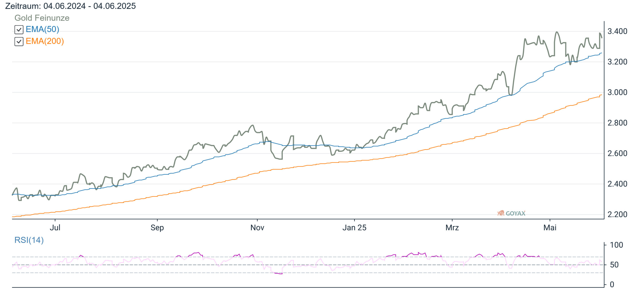Click the Mai marker on time axis
Screen dimensions: 644x290
point(550,228)
